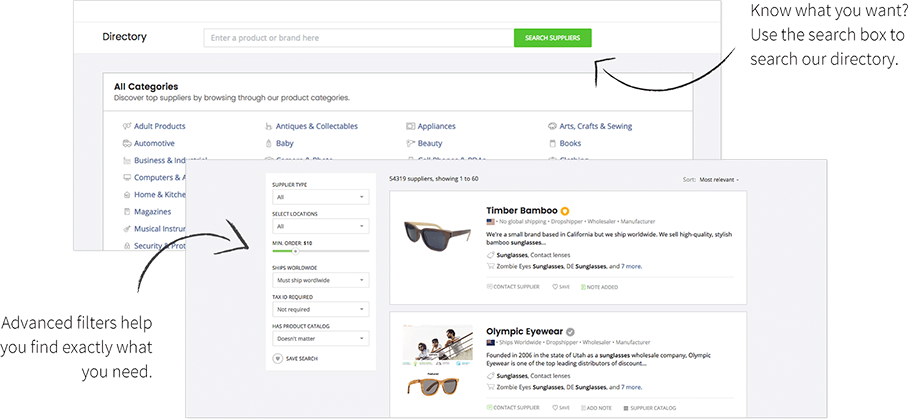The image size is (908, 419).
Task: Click Olympic Eyewear Add Note icon
Action: pyautogui.click(x=583, y=408)
